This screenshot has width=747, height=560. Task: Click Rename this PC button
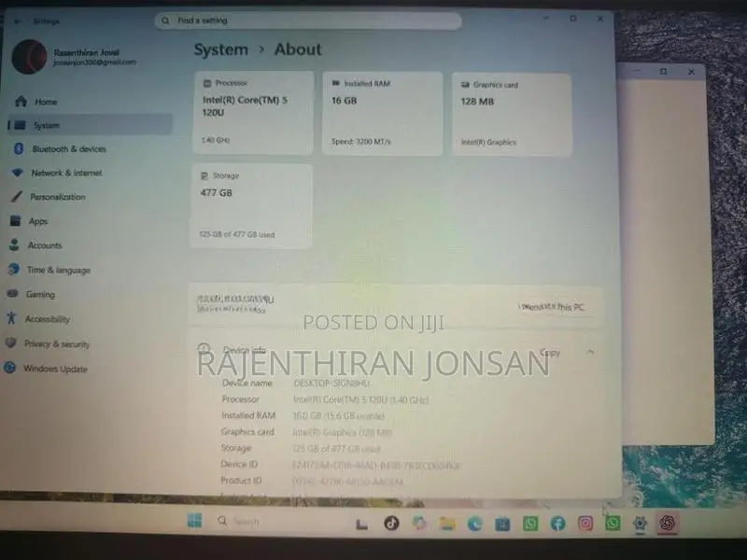(x=553, y=307)
